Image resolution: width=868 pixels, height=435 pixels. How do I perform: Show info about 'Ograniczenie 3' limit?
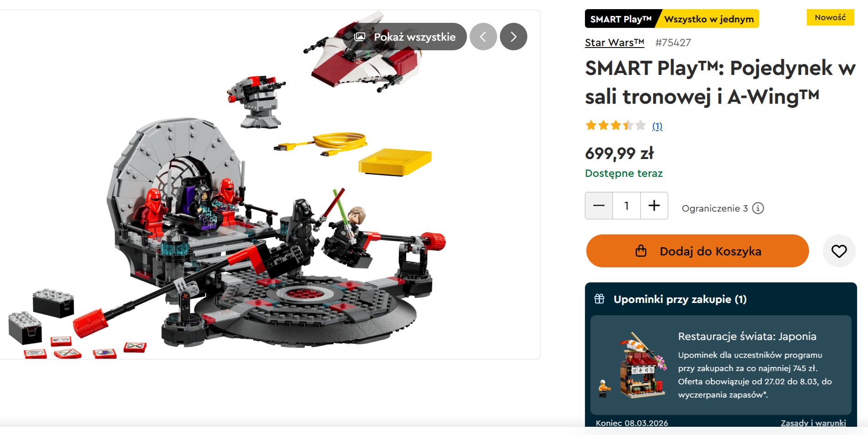point(758,208)
